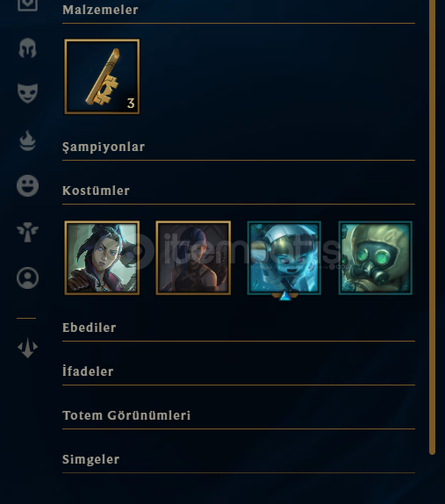Select the darkened Jinx skin shard
The height and width of the screenshot is (504, 445).
193,258
